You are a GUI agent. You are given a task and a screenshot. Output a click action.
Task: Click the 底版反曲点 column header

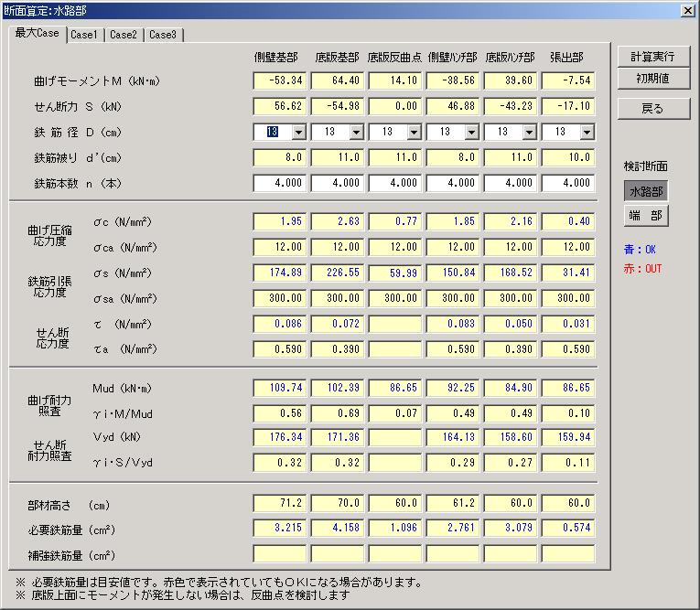(394, 58)
